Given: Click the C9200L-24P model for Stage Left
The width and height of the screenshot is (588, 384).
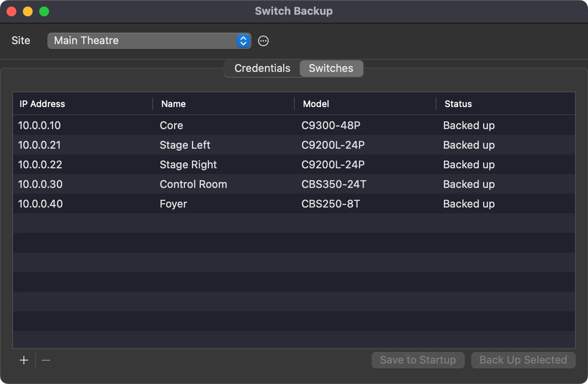Looking at the screenshot, I should (333, 145).
